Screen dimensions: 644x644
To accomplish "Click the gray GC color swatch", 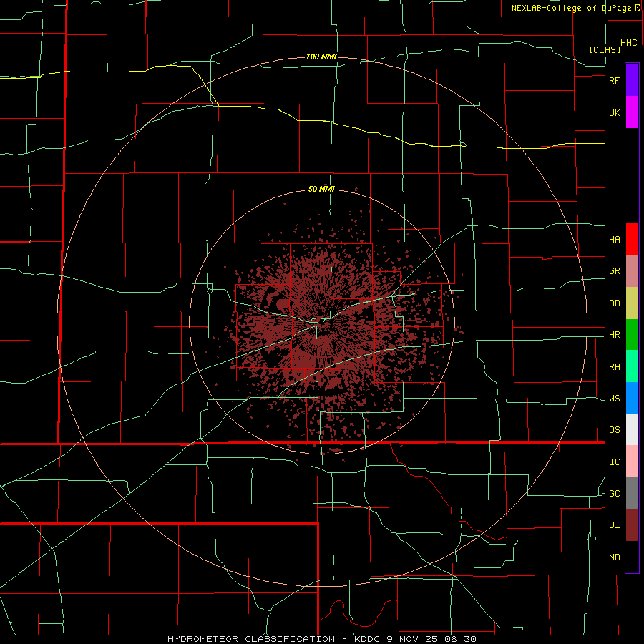I will pyautogui.click(x=632, y=493).
